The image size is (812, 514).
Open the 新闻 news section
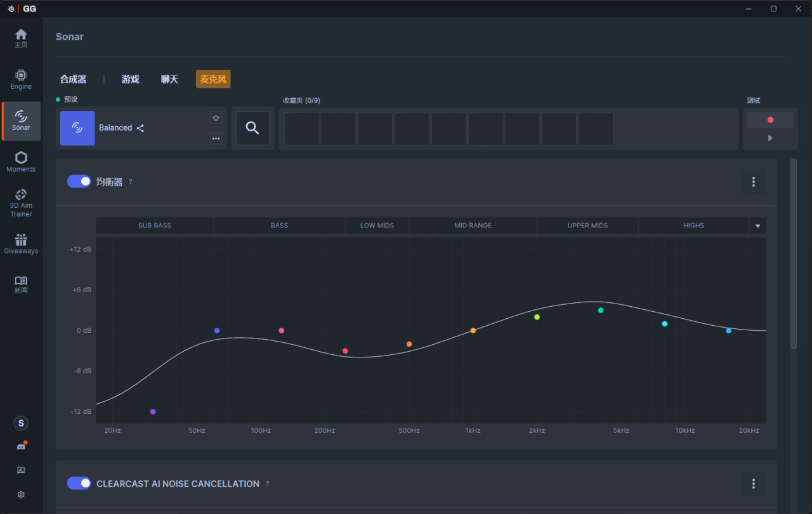click(x=21, y=285)
